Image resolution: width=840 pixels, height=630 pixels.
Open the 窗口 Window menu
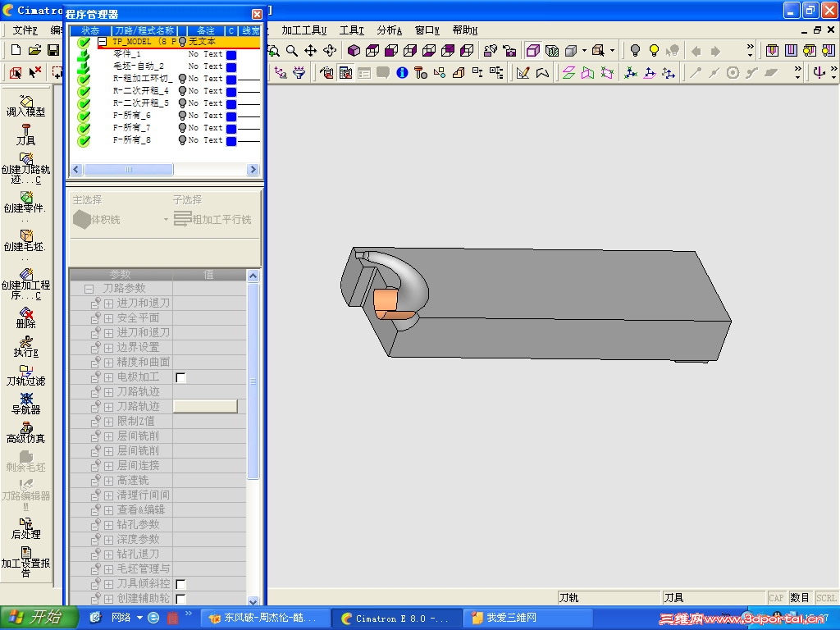[x=427, y=30]
